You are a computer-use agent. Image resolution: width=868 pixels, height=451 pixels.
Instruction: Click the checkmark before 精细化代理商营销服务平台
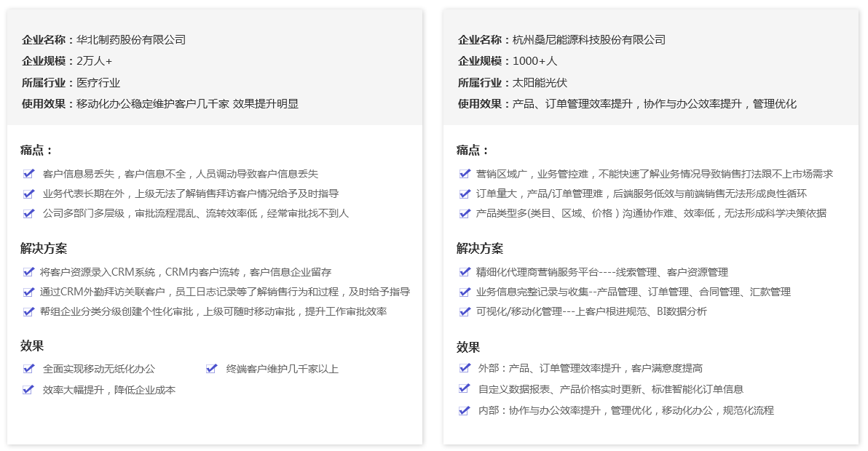465,271
